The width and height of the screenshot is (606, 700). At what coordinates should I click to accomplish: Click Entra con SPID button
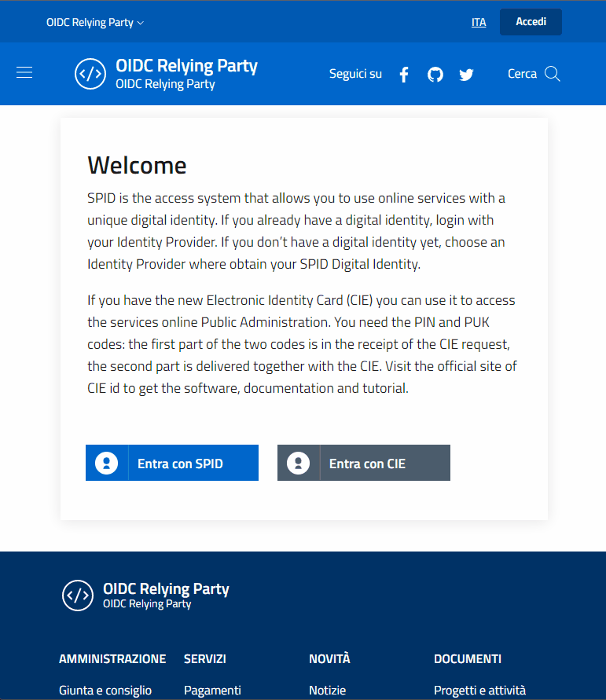(x=172, y=463)
